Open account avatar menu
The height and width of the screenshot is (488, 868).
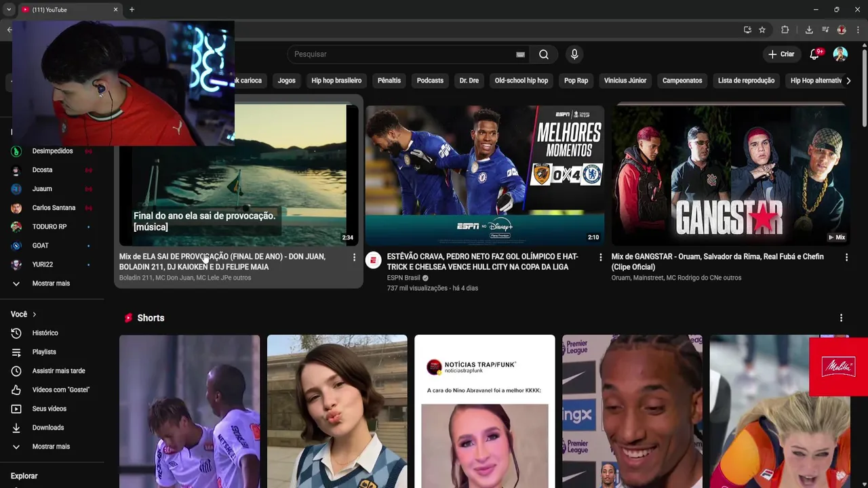(840, 54)
